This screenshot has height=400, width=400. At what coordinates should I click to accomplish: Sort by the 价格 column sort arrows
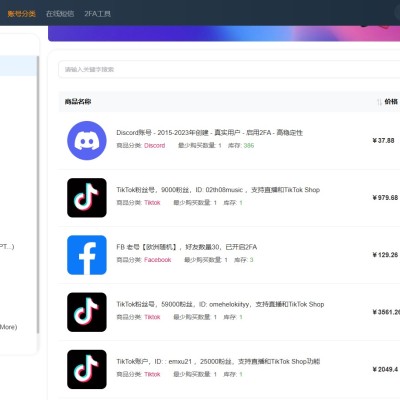coord(379,102)
